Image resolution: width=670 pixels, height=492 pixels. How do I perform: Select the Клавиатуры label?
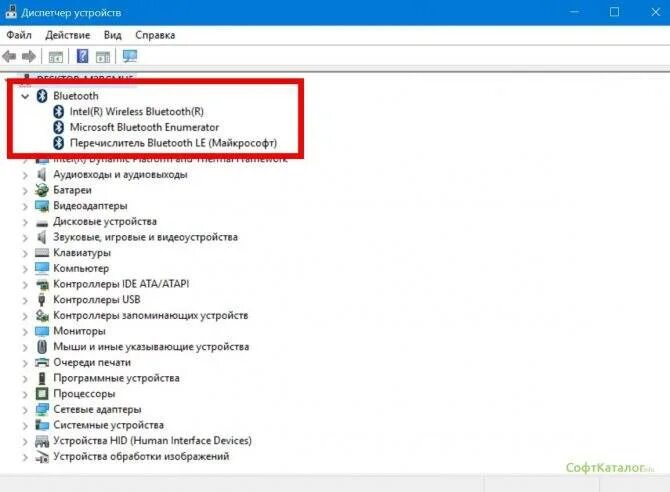(82, 253)
